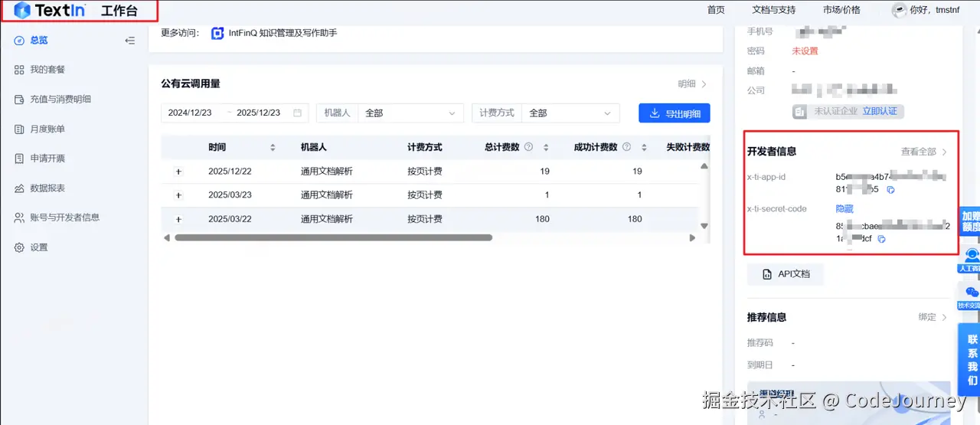This screenshot has width=980, height=425.
Task: Sort table by 时间 column
Action: pos(273,147)
